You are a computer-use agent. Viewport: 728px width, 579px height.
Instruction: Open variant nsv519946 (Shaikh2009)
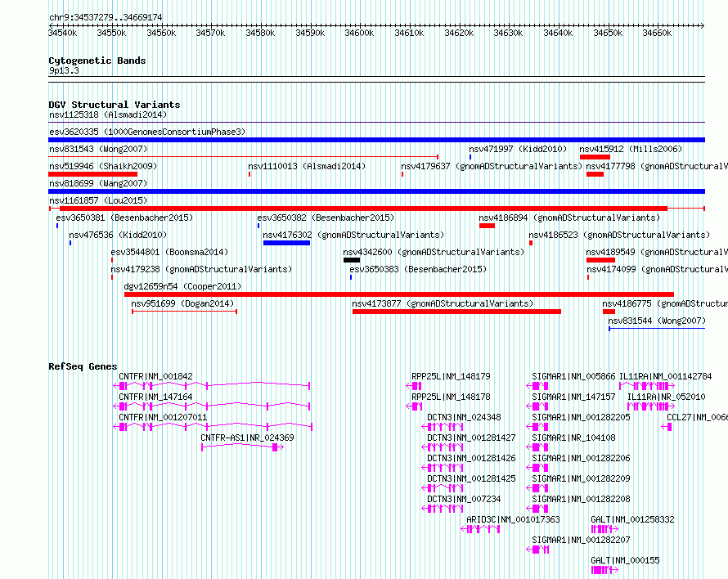103,166
